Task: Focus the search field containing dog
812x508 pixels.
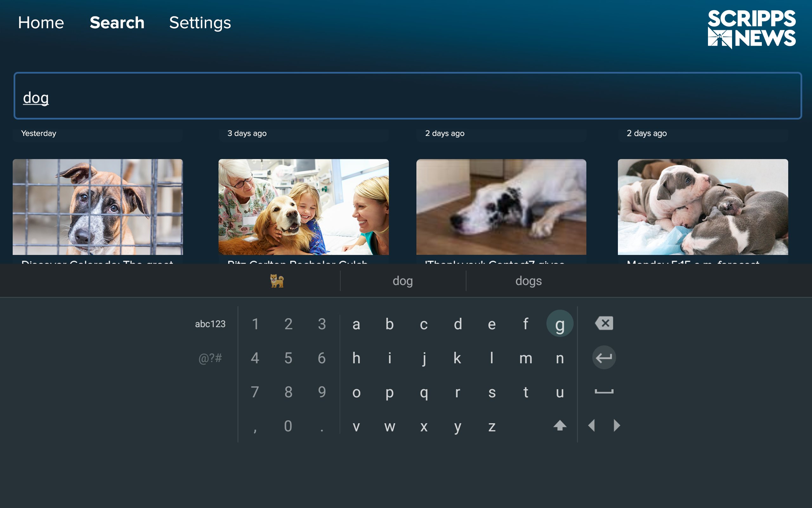Action: tap(408, 96)
